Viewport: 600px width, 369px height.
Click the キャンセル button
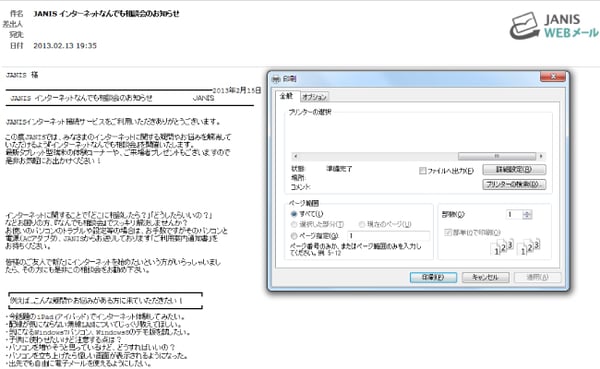[485, 277]
